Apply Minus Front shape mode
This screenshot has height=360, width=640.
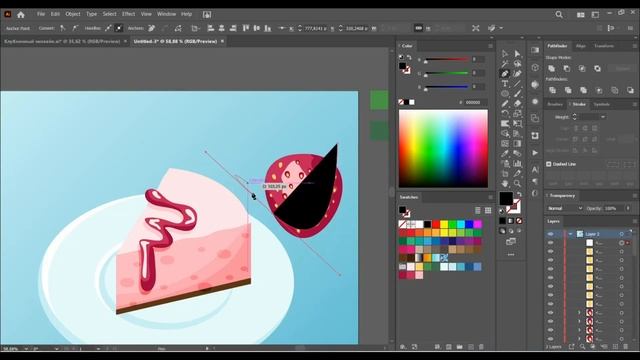tap(567, 69)
